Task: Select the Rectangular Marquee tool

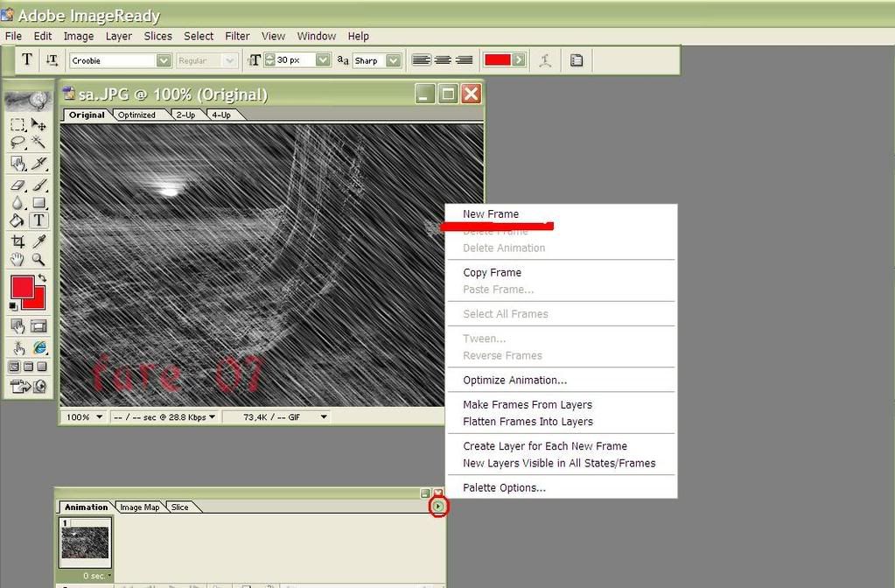Action: click(17, 124)
